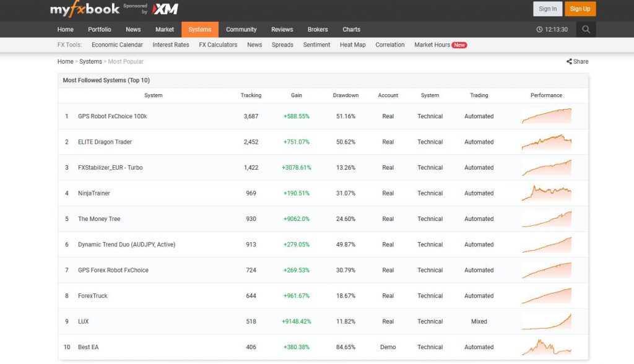Screen dimensions: 634x364
Task: Select the Charts navigation item
Action: pyautogui.click(x=351, y=29)
